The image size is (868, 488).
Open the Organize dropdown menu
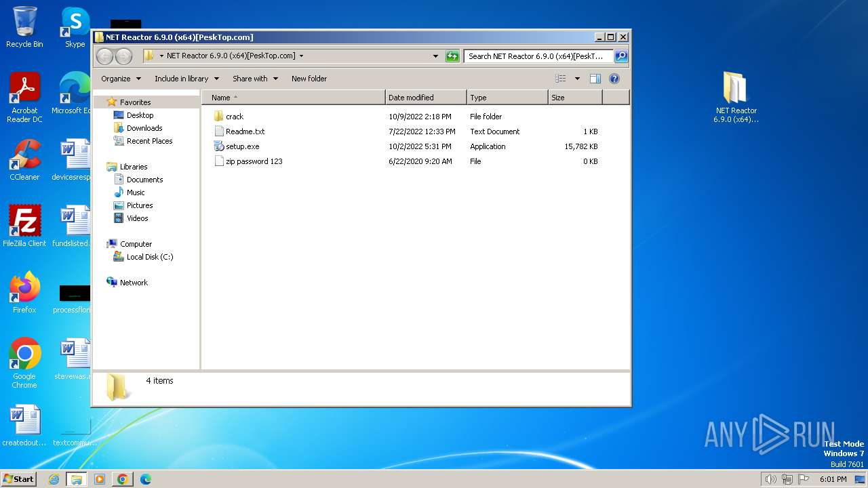pos(121,79)
